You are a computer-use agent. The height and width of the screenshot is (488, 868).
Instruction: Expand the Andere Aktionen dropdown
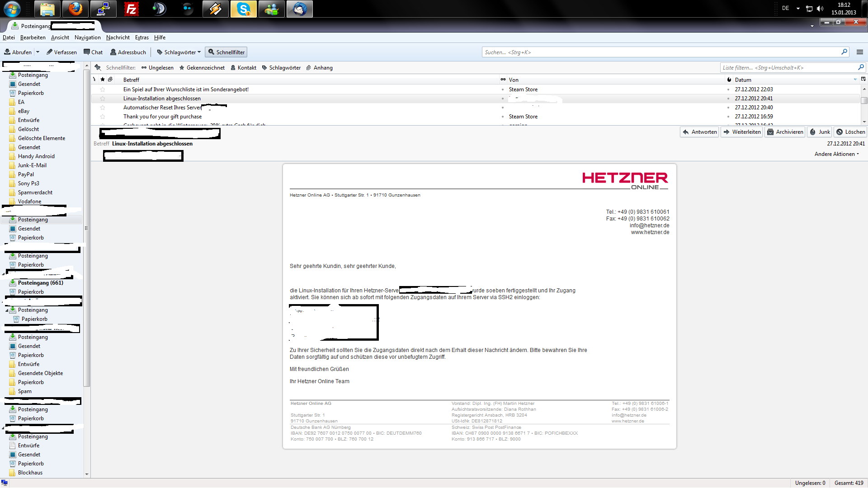tap(836, 154)
